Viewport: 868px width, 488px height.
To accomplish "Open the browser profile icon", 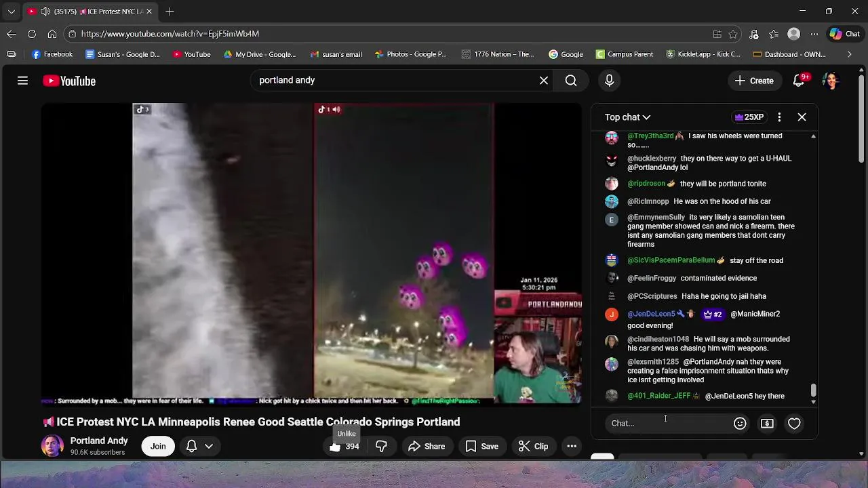I will coord(794,34).
